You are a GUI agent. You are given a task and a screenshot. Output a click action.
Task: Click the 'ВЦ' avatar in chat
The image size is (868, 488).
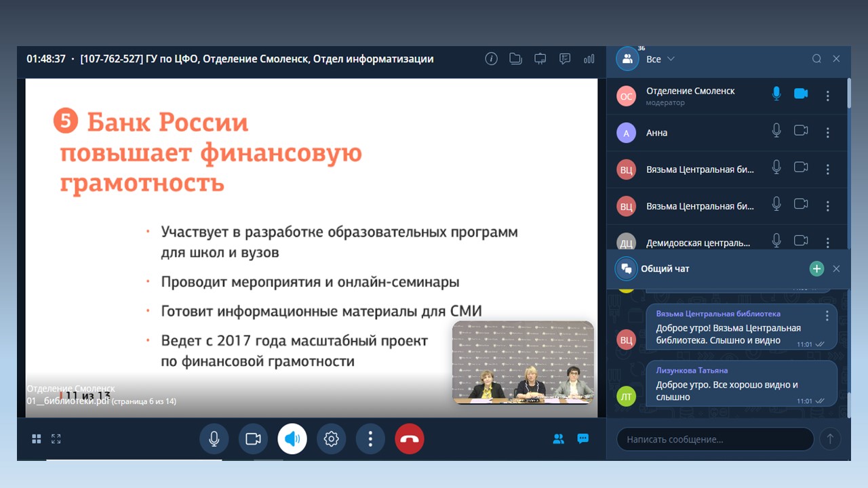click(x=626, y=340)
